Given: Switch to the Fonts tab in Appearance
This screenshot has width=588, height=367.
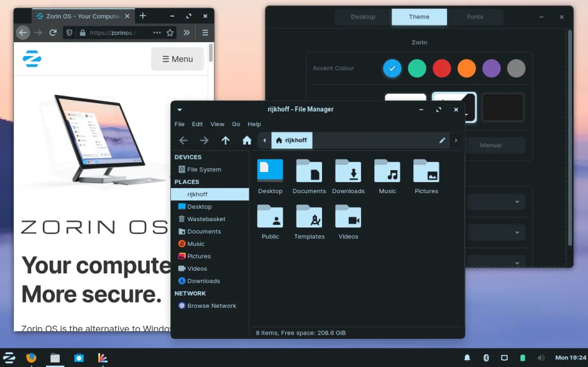Looking at the screenshot, I should click(x=474, y=17).
